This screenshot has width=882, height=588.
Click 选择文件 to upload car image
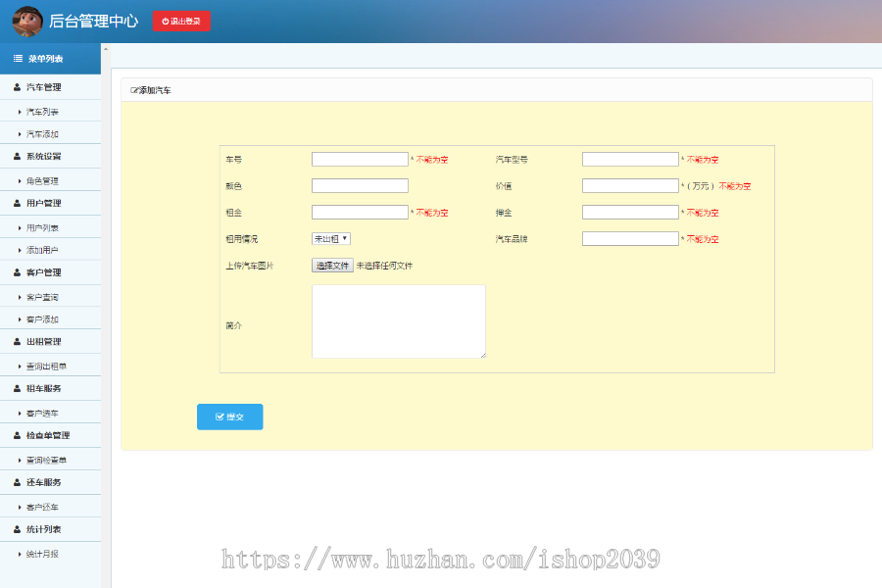(x=332, y=266)
